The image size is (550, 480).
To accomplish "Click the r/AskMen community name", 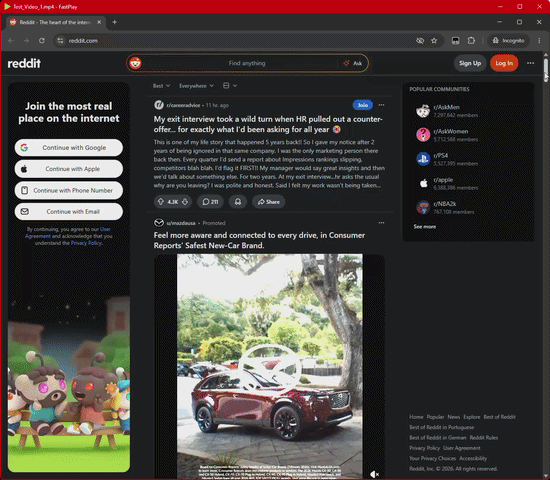I will [446, 107].
